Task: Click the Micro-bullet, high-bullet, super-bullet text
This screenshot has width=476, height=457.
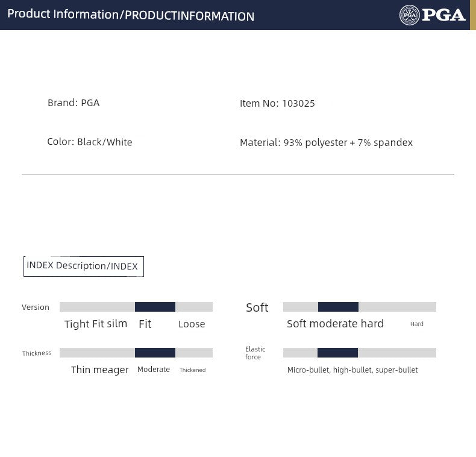Action: point(352,370)
